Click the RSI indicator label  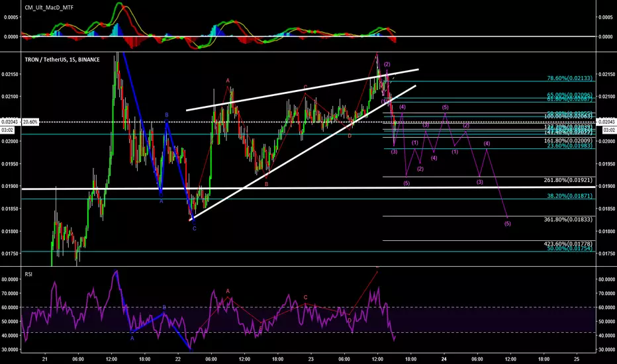click(x=28, y=274)
